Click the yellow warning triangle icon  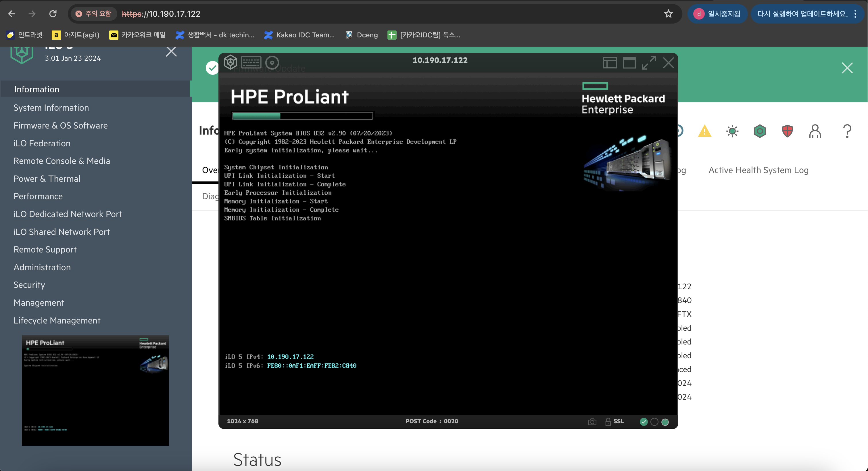point(704,131)
